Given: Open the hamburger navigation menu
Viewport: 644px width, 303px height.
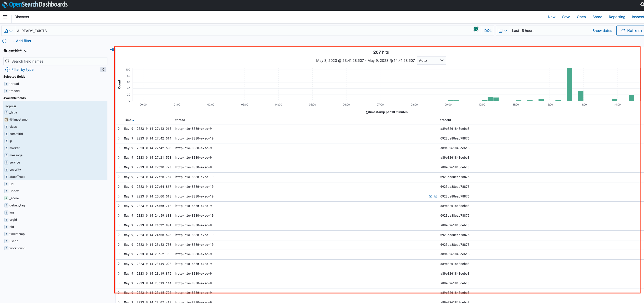Looking at the screenshot, I should [x=5, y=17].
